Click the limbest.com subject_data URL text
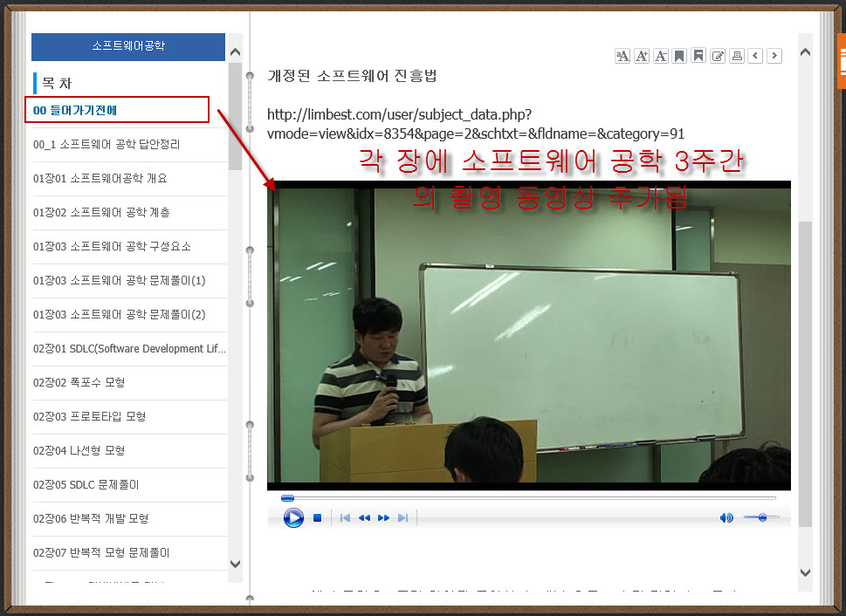The width and height of the screenshot is (846, 616). coord(476,124)
